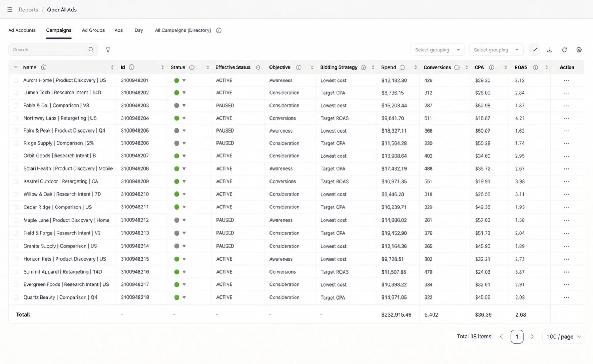Show info icon next to Name column
Screen dimensions: 593x364
coord(43,67)
